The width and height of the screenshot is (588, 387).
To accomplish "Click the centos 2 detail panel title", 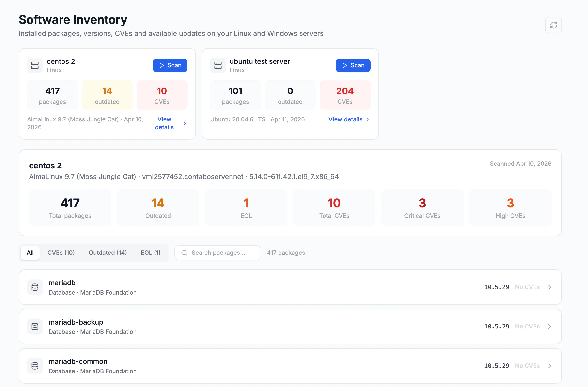I will tap(45, 165).
